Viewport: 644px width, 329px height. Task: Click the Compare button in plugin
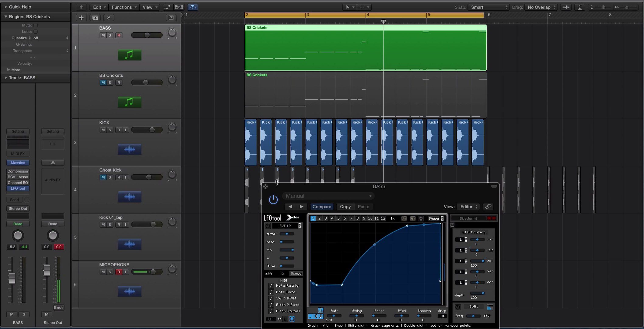point(322,207)
